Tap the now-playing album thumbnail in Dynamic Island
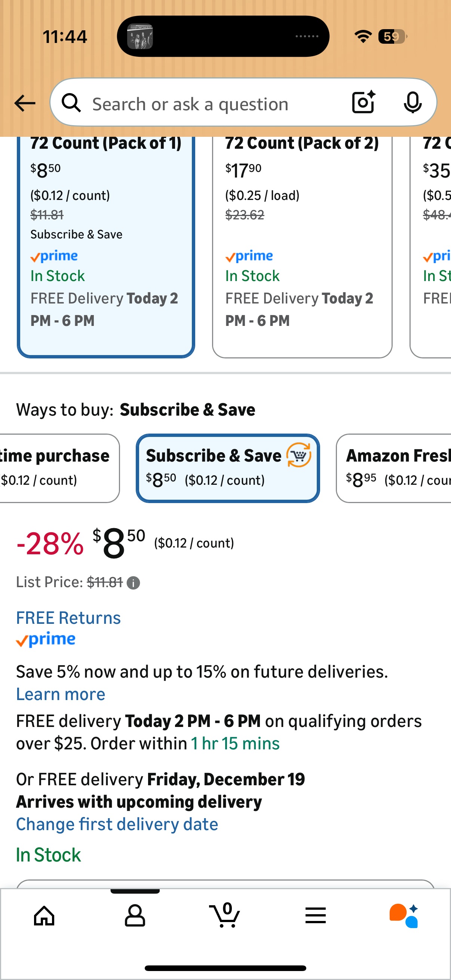 140,37
